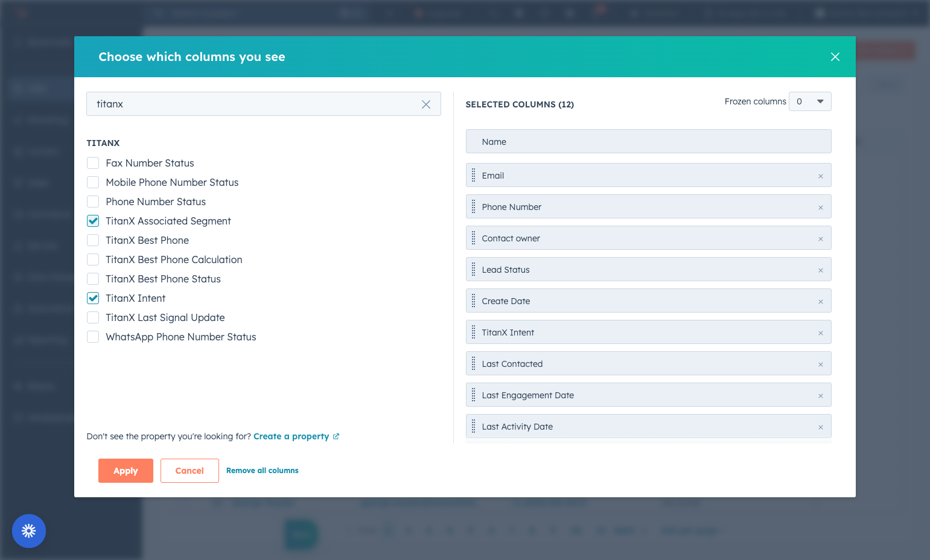The image size is (930, 560).
Task: Open Create a property link
Action: [296, 436]
